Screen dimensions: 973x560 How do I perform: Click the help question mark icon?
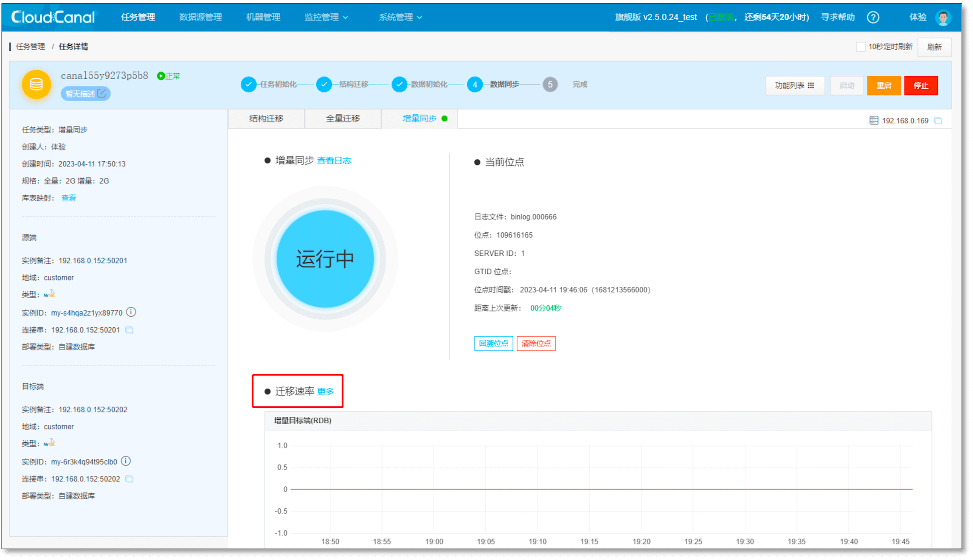[873, 17]
